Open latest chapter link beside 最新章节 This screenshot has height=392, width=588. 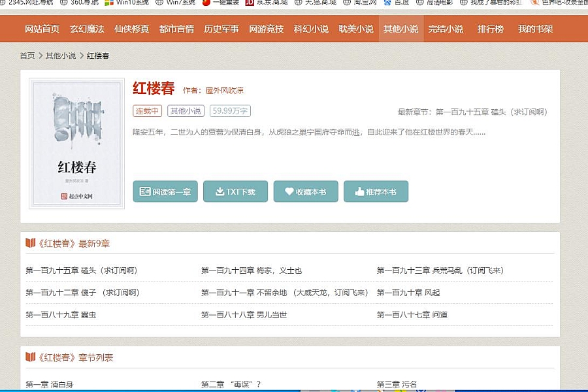click(491, 112)
